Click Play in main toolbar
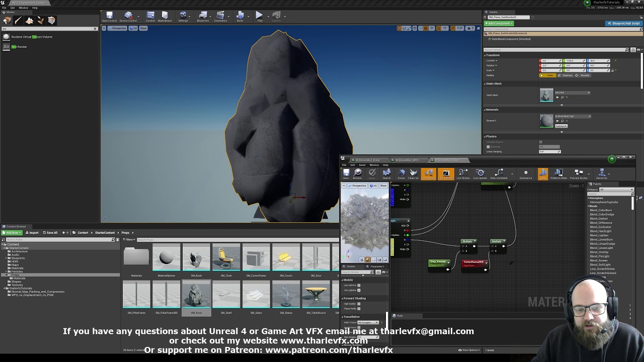The height and width of the screenshot is (362, 644). [x=260, y=17]
